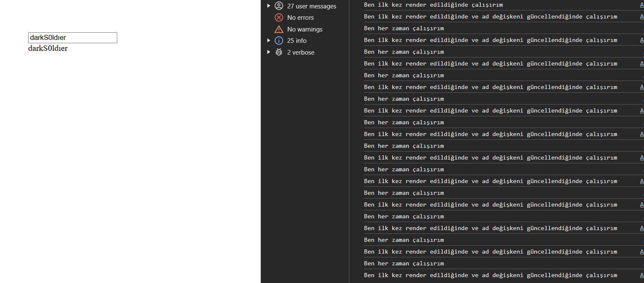Image resolution: width=644 pixels, height=283 pixels.
Task: Click the darkS0ldıer text below the input
Action: [48, 48]
